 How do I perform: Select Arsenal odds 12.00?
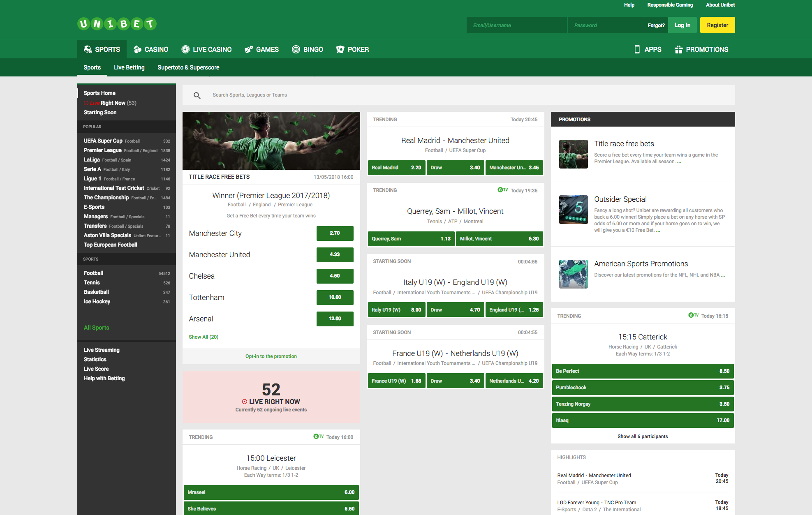335,319
